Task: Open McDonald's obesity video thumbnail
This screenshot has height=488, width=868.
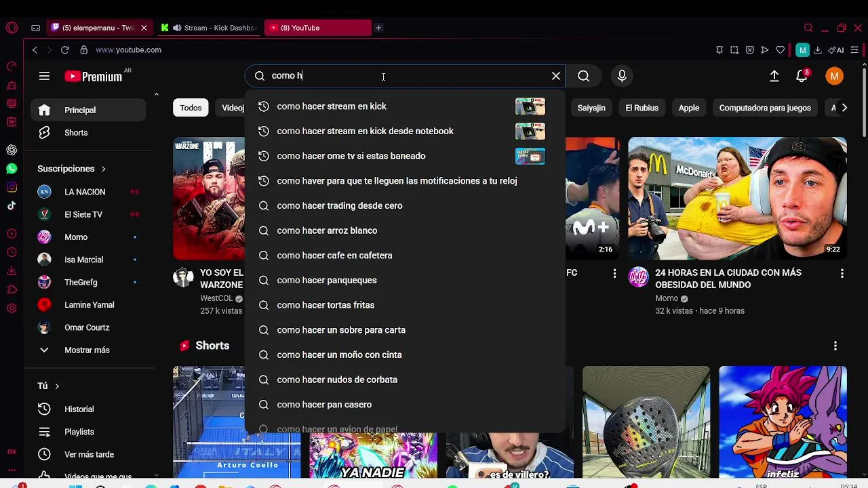Action: coord(737,198)
